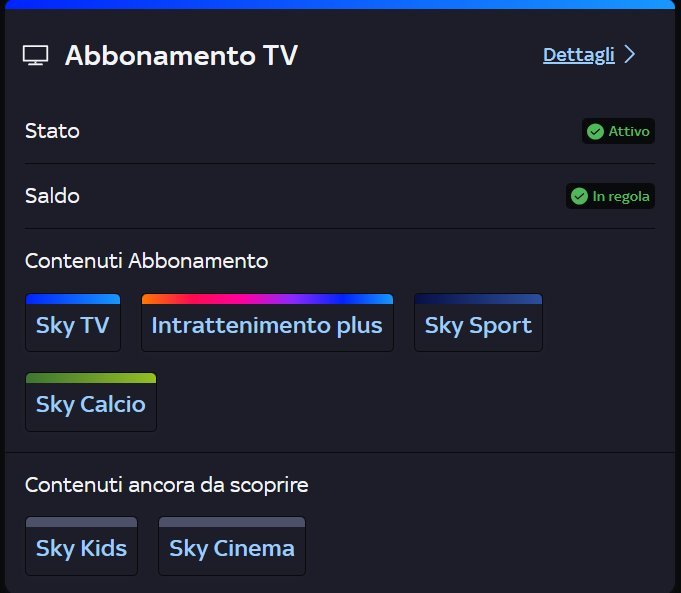Open the Dettagli link
The height and width of the screenshot is (593, 681).
[x=578, y=55]
